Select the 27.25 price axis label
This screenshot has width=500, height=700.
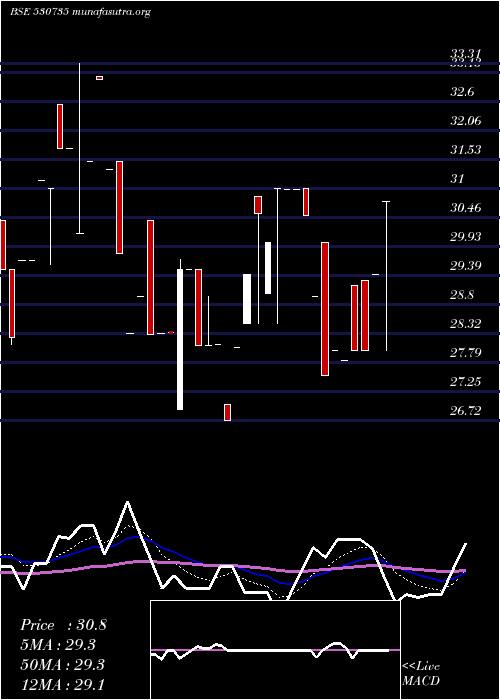coord(466,382)
